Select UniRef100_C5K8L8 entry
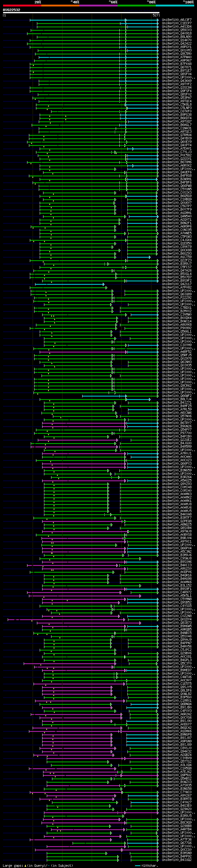This screenshot has width=197, height=868. (x=177, y=104)
